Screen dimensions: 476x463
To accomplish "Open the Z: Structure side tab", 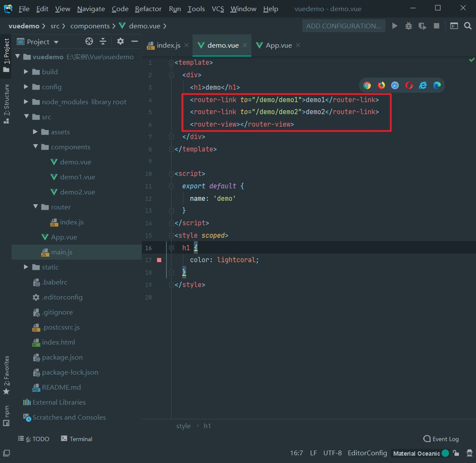I will 6,104.
